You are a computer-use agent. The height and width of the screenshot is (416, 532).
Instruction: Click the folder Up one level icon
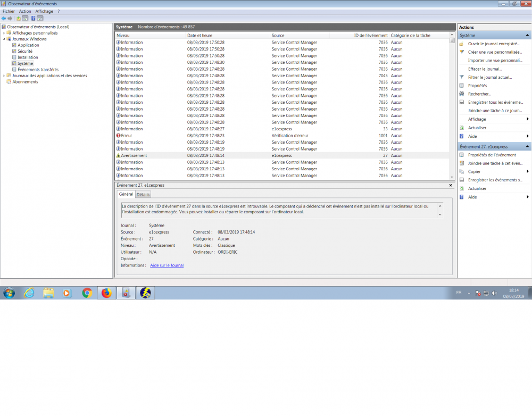pyautogui.click(x=19, y=18)
